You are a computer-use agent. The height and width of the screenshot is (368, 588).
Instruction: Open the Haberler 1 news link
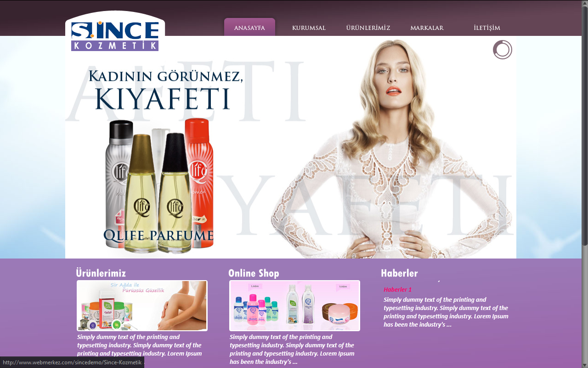[x=398, y=289]
